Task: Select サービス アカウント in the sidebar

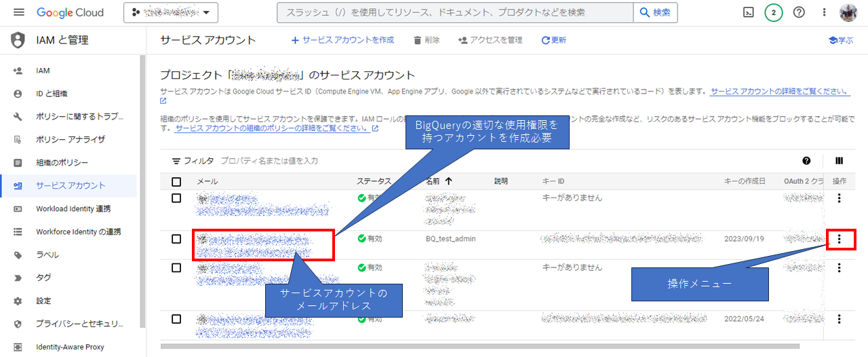Action: pos(71,185)
